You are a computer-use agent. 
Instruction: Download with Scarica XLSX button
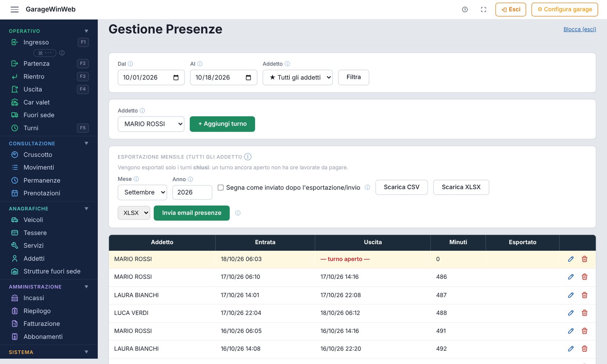click(461, 187)
